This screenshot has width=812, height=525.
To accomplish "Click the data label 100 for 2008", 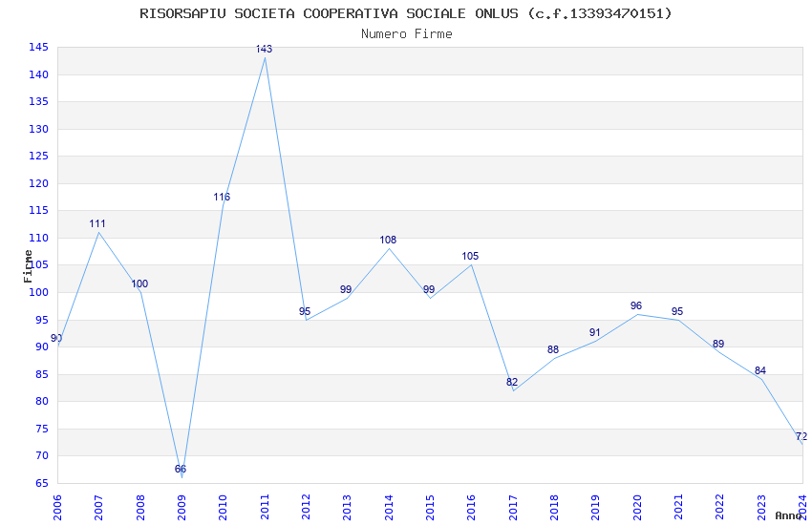I will click(139, 283).
